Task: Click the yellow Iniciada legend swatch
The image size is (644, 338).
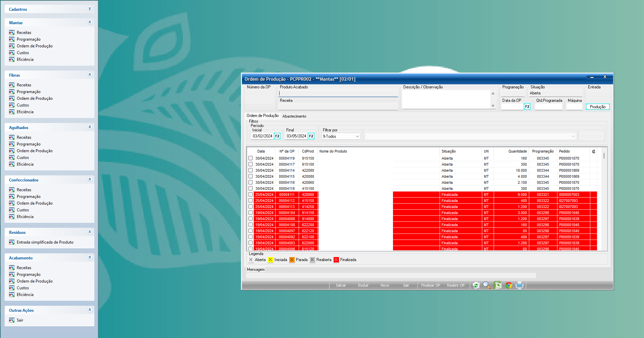Action: click(x=270, y=260)
